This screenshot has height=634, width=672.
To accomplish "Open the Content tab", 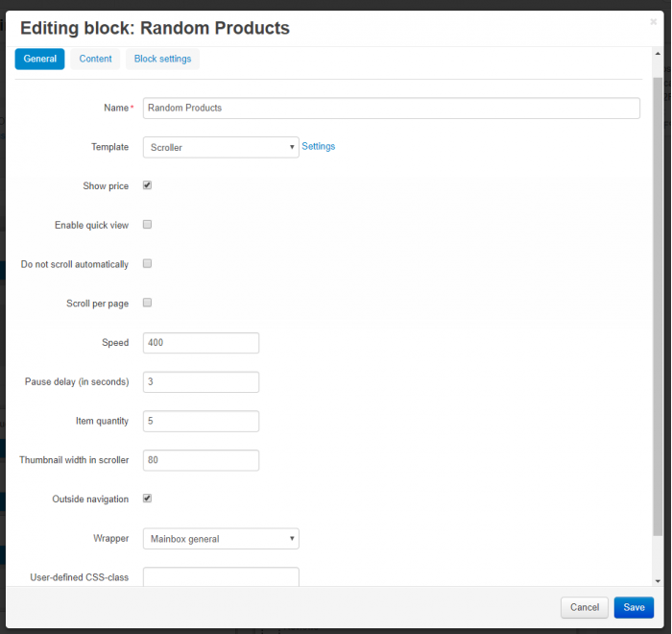I will click(95, 59).
